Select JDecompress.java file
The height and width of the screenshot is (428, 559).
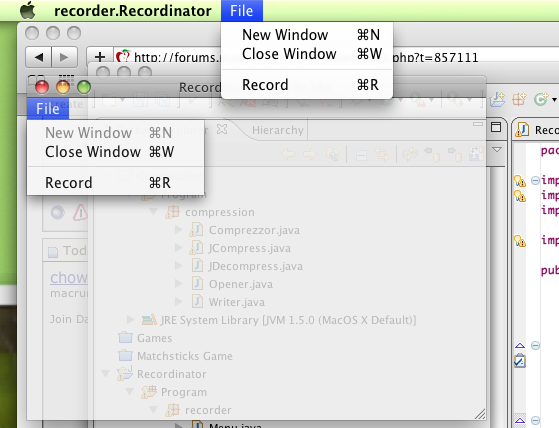pyautogui.click(x=246, y=266)
